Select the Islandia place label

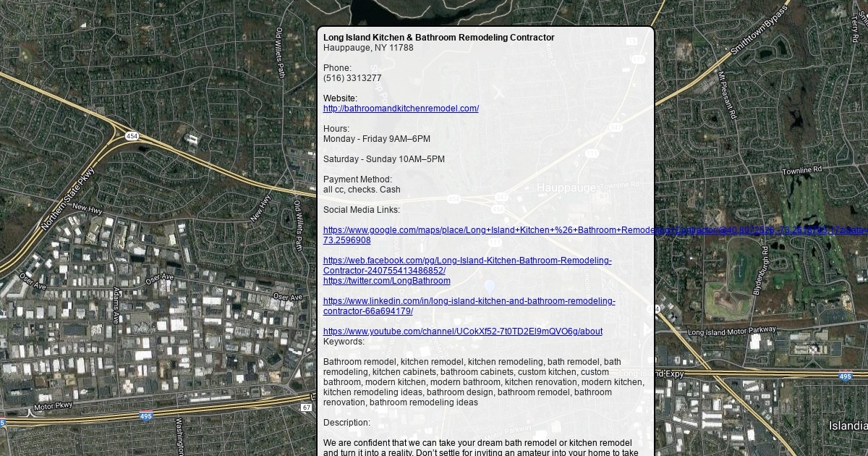pyautogui.click(x=846, y=426)
